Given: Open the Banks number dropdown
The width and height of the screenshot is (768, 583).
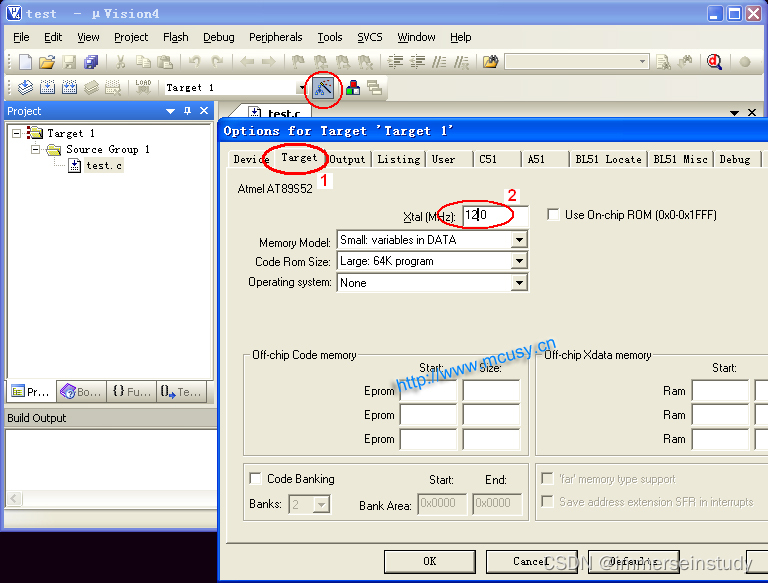Looking at the screenshot, I should [x=321, y=504].
